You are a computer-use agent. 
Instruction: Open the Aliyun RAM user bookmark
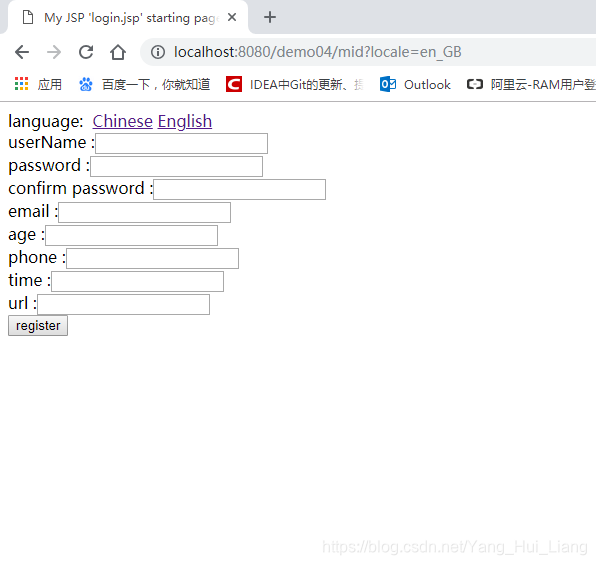[531, 84]
